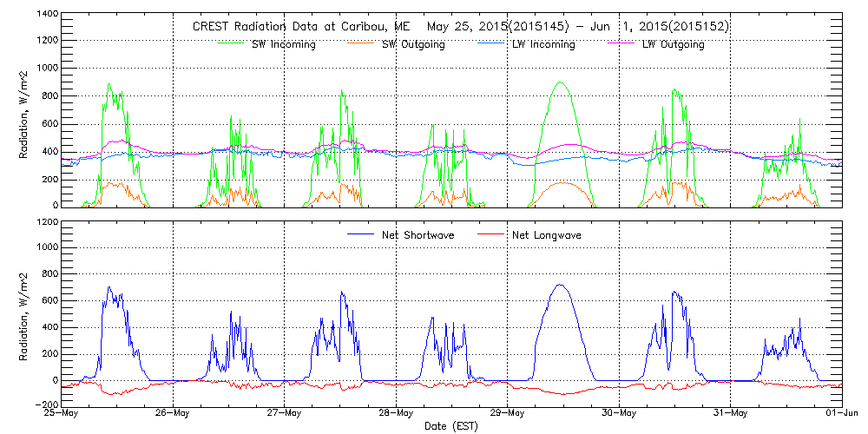
Task: Click the -200 tick on lower y-axis
Action: (46, 404)
